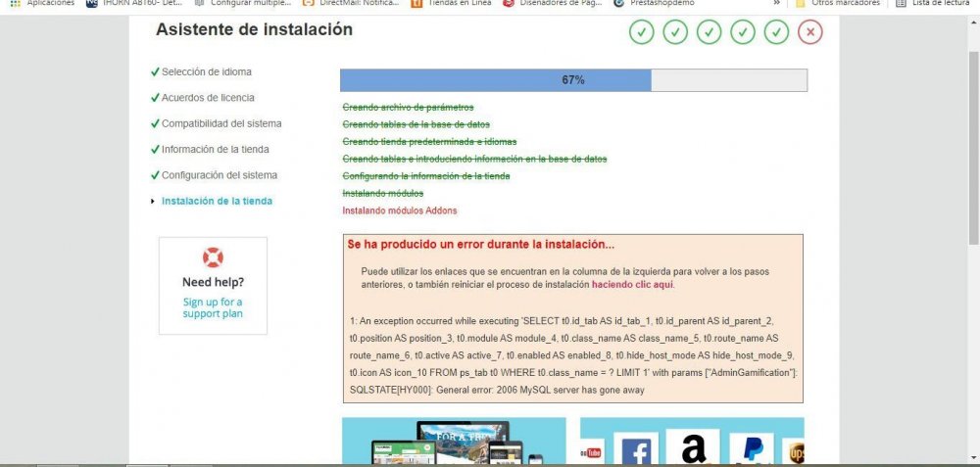Click the checkmark beside Configuración del sistema
Screen dimensions: 980x467
[155, 175]
